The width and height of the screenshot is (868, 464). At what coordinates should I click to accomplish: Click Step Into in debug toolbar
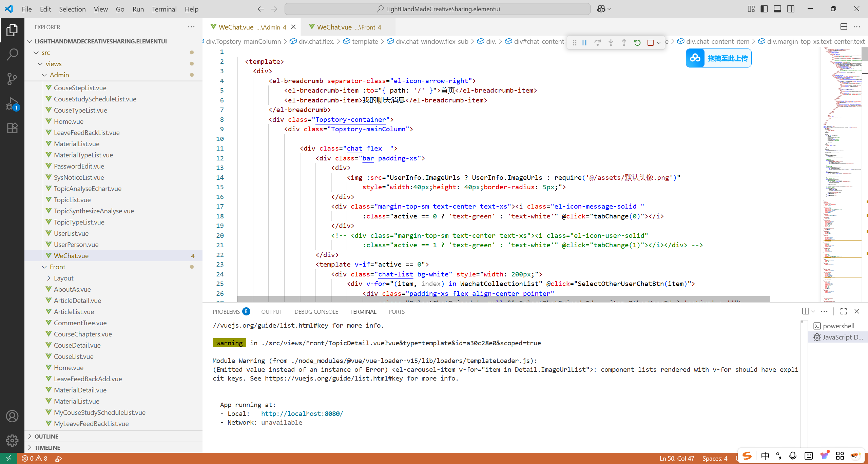(611, 43)
